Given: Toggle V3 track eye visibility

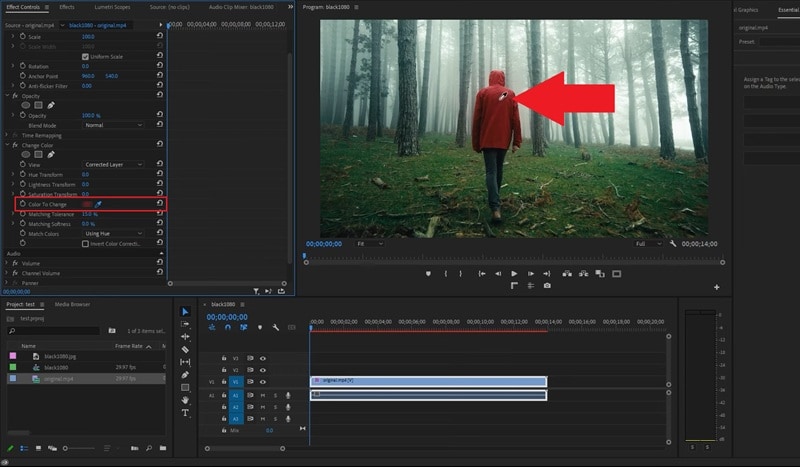Looking at the screenshot, I should click(263, 358).
